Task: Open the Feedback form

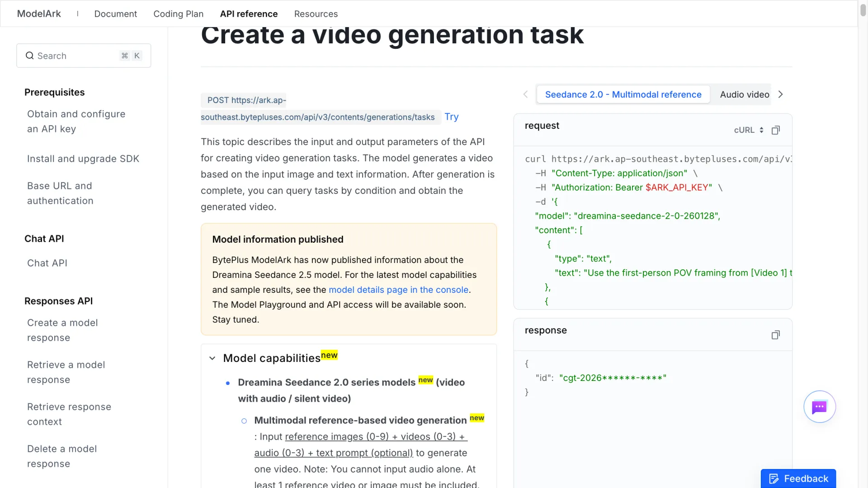Action: coord(798,479)
